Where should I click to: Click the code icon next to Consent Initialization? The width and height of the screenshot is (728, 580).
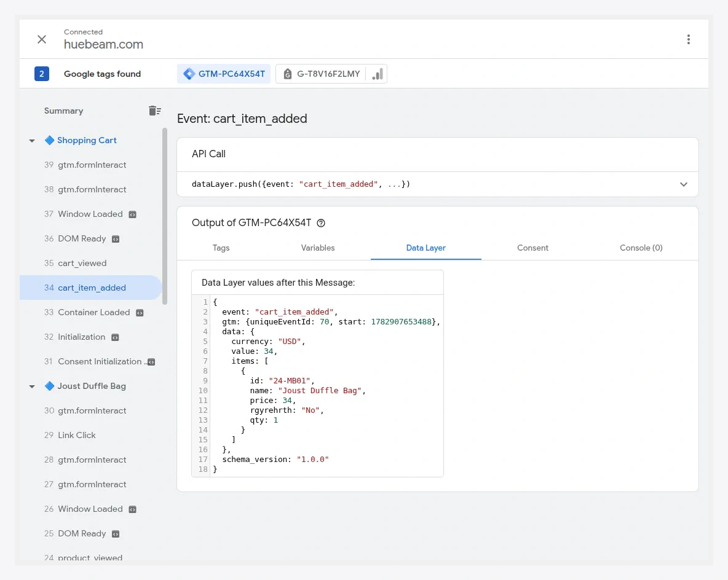(151, 362)
